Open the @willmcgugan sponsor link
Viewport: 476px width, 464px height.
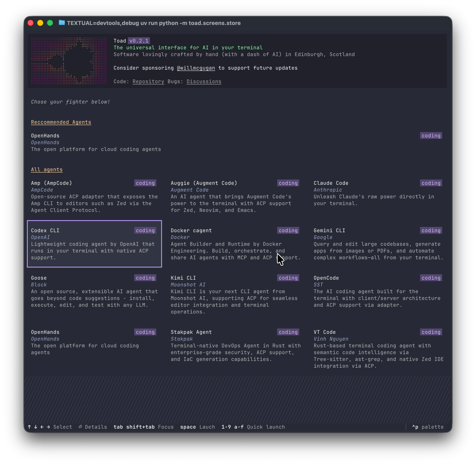[x=196, y=68]
